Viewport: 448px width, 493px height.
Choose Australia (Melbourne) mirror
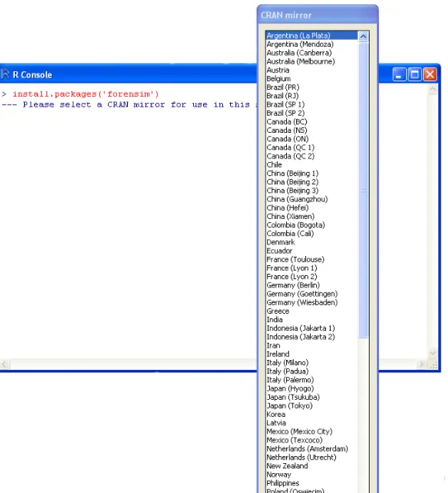click(x=312, y=61)
